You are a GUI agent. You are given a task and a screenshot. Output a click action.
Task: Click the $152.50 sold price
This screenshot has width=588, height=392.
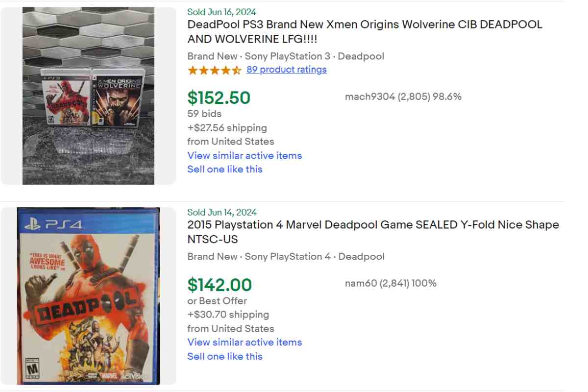219,98
